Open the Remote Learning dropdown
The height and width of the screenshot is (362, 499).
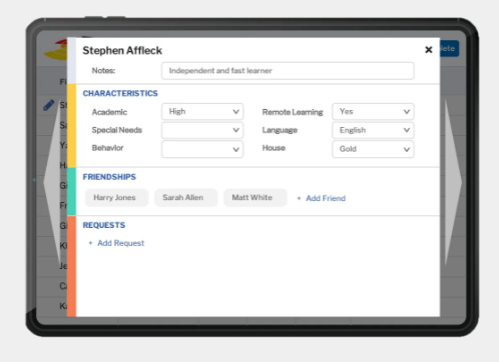tap(373, 112)
